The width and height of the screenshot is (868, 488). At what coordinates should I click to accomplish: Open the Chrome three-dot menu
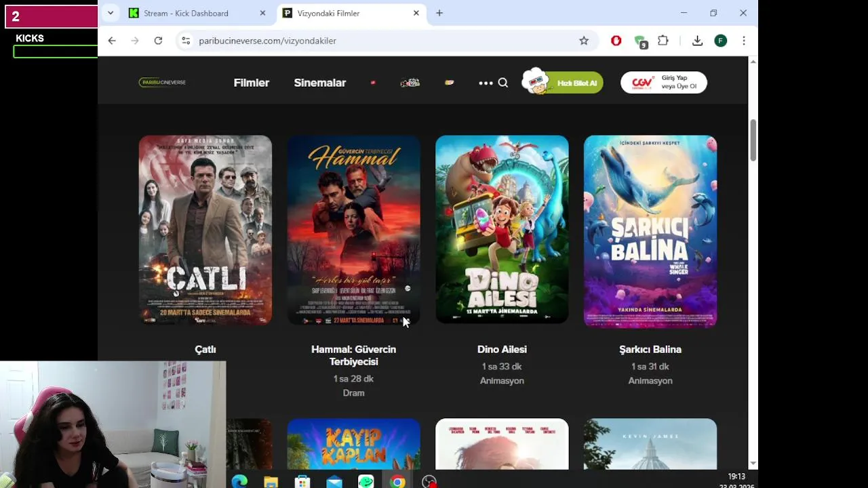[744, 41]
